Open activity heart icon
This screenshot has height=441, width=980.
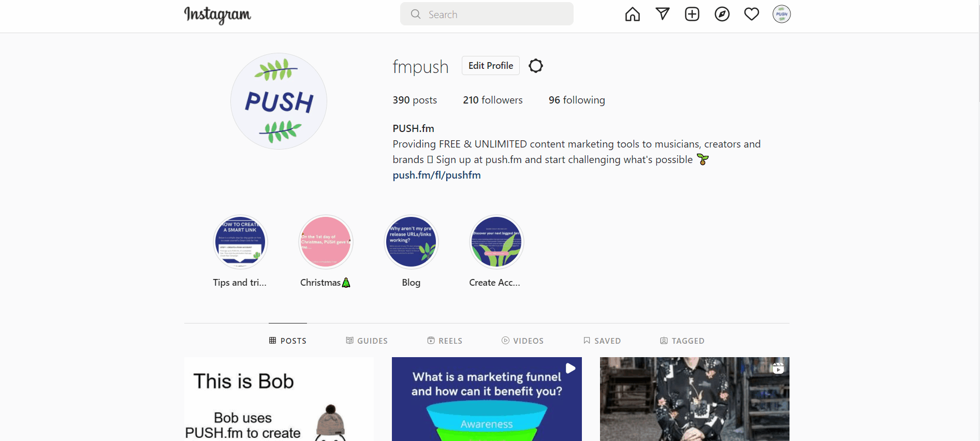(x=751, y=14)
